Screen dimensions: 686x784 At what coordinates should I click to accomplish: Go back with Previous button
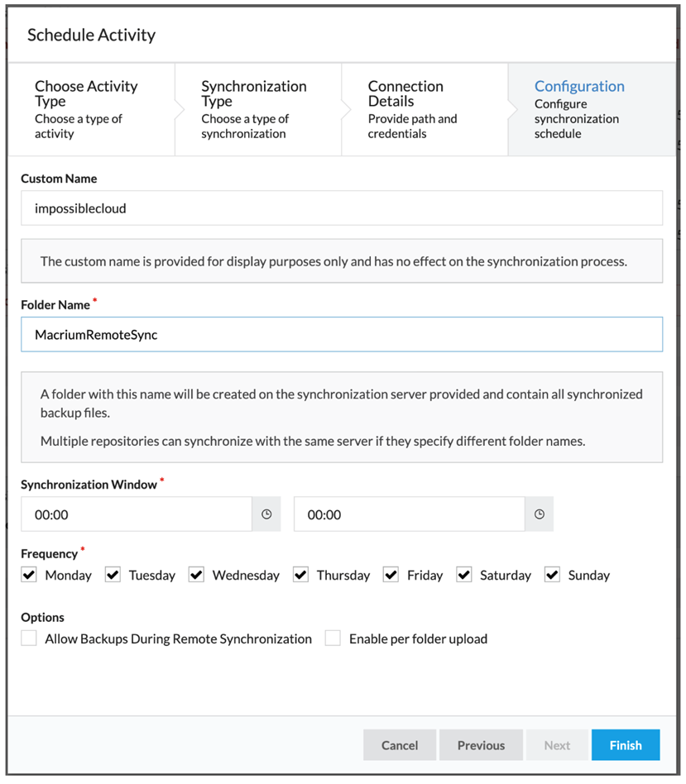[x=481, y=745]
